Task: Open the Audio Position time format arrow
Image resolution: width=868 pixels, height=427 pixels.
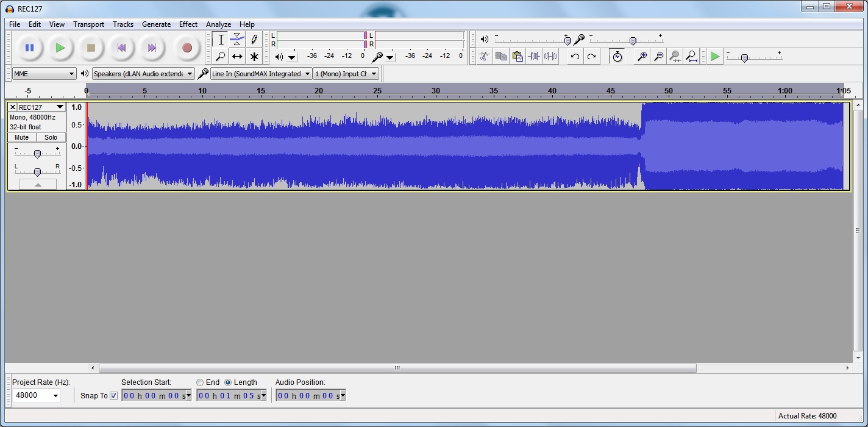Action: [x=342, y=395]
